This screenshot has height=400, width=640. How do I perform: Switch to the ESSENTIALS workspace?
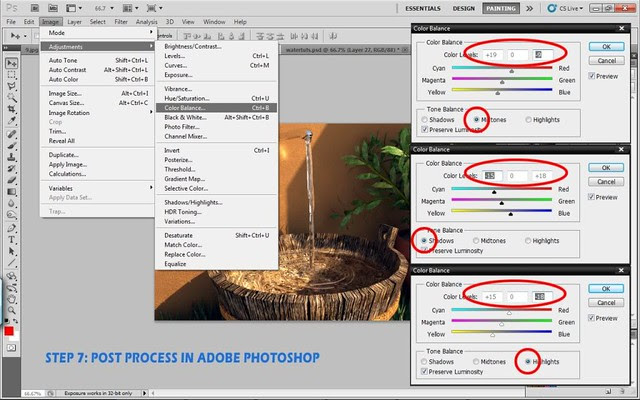coord(422,8)
